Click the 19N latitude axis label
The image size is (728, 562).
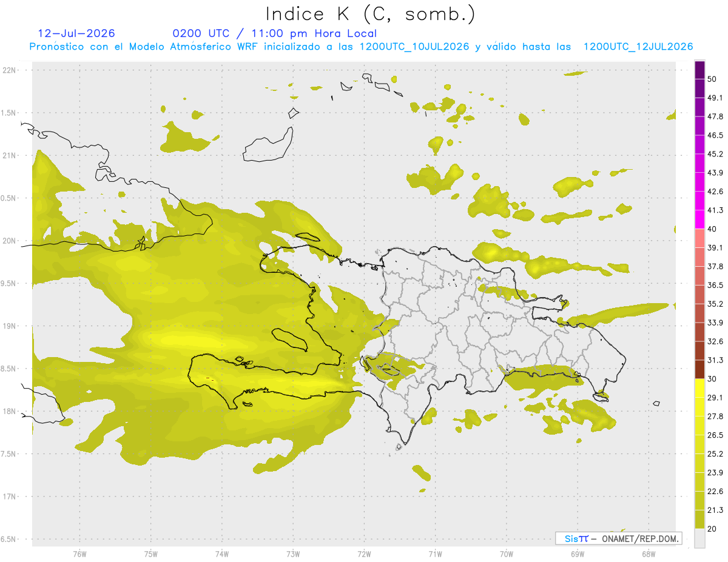10,326
